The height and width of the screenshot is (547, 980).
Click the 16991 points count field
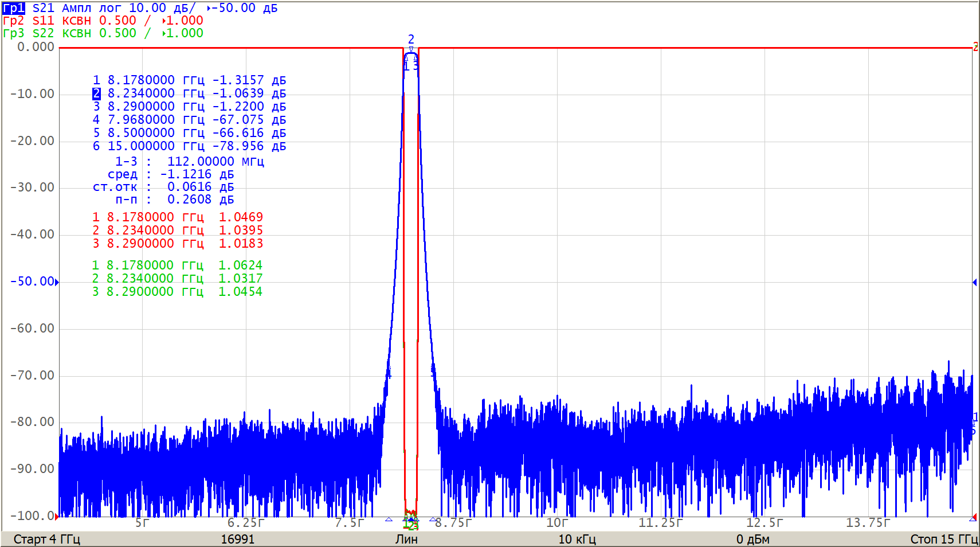(x=237, y=539)
